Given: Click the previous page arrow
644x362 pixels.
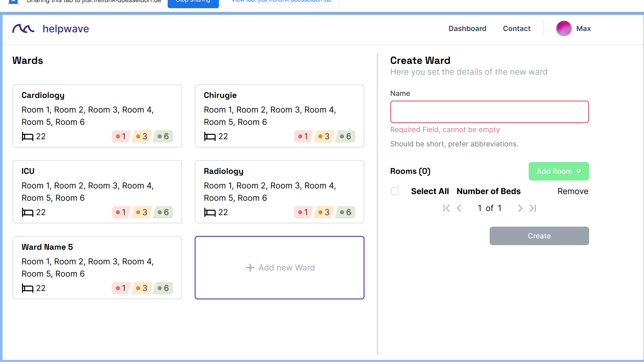Looking at the screenshot, I should tap(459, 208).
